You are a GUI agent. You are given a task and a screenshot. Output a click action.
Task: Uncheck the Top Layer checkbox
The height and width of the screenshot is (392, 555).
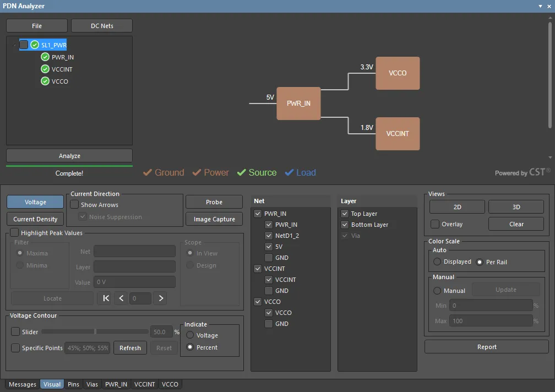point(345,214)
